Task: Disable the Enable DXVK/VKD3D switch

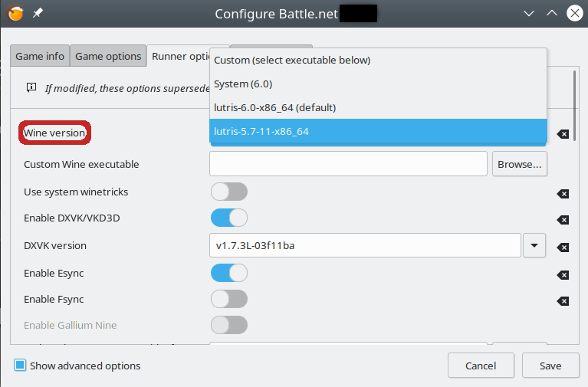Action: 229,218
